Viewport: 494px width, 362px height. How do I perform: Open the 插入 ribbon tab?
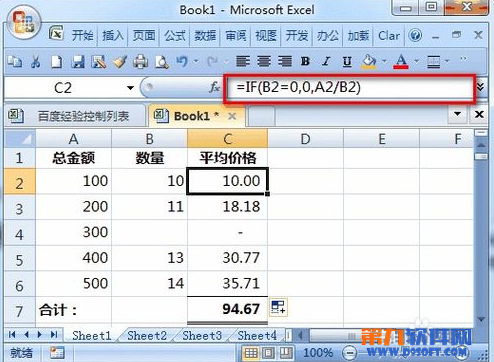click(x=113, y=35)
